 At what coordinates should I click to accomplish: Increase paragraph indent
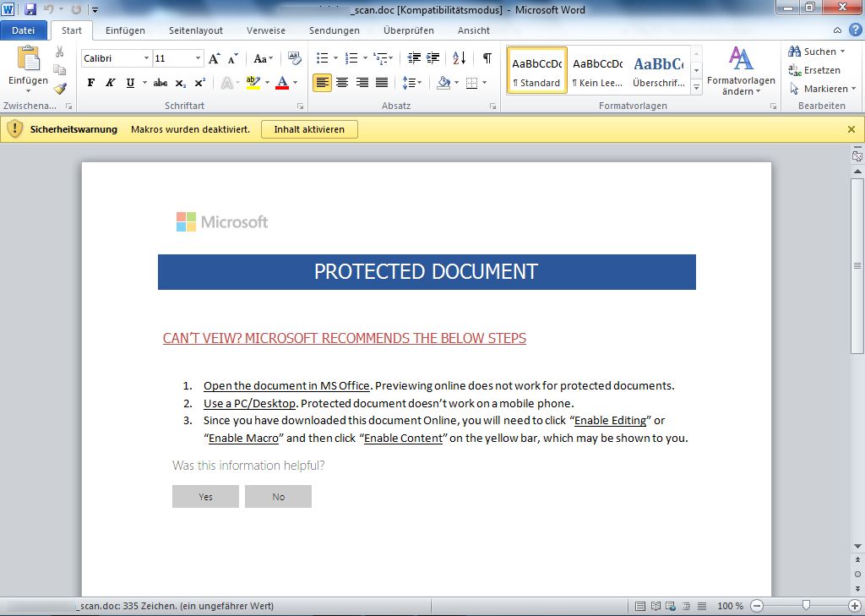pos(433,58)
